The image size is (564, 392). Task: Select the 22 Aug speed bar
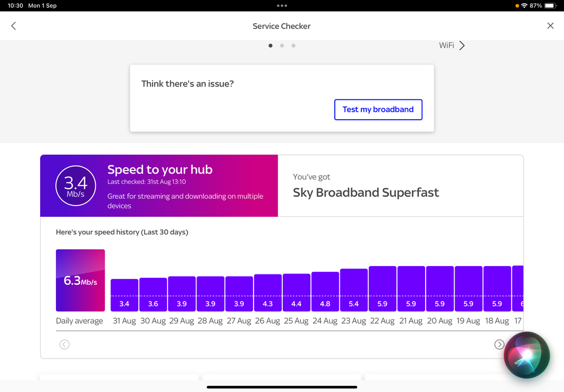tap(382, 289)
